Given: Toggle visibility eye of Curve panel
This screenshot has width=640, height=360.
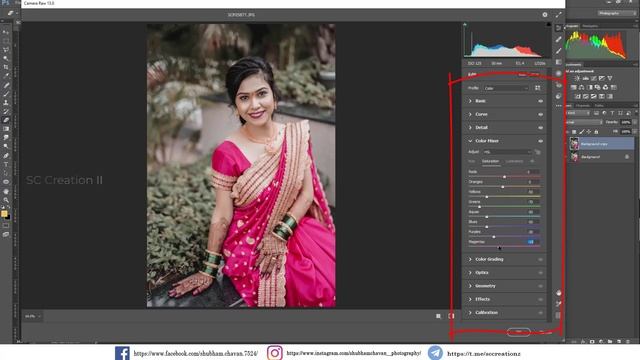Looking at the screenshot, I should coord(540,115).
